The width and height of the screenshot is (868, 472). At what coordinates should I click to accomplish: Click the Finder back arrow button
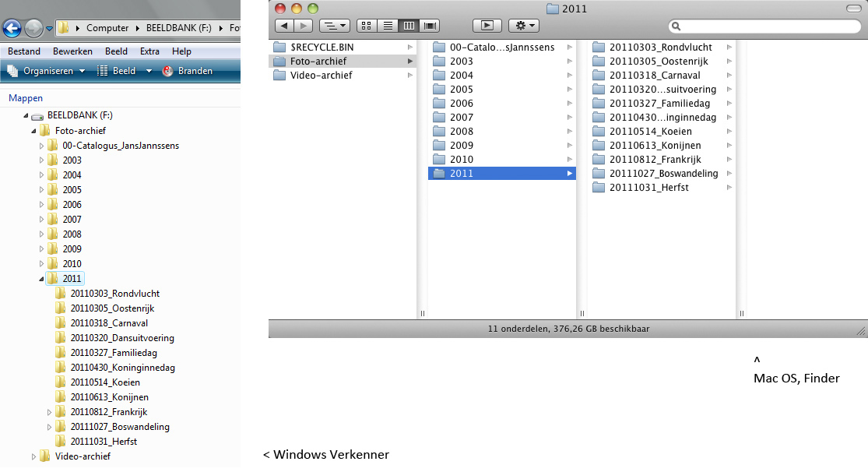(283, 26)
